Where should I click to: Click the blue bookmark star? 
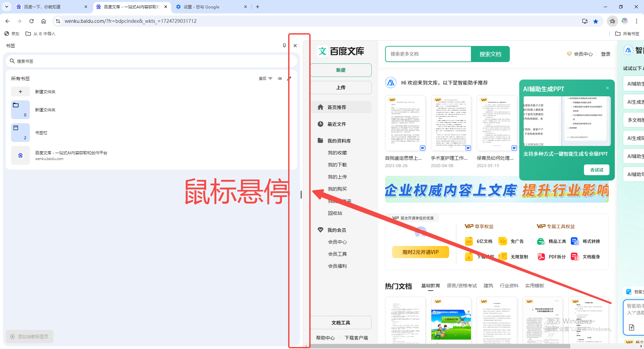[x=596, y=21]
